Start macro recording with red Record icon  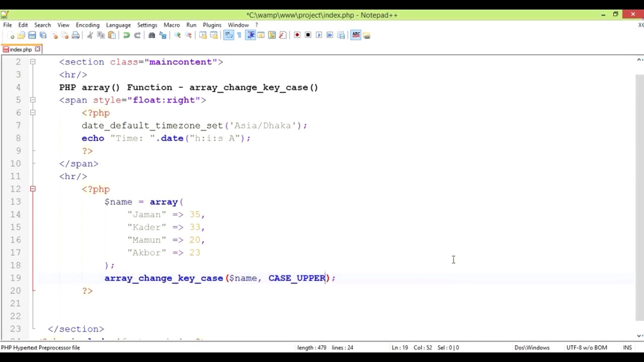click(x=297, y=35)
